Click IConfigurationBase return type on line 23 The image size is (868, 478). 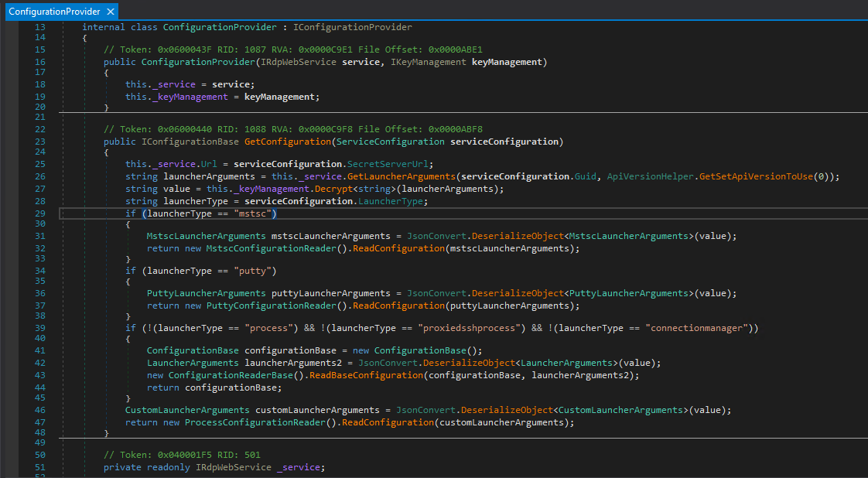pos(190,142)
